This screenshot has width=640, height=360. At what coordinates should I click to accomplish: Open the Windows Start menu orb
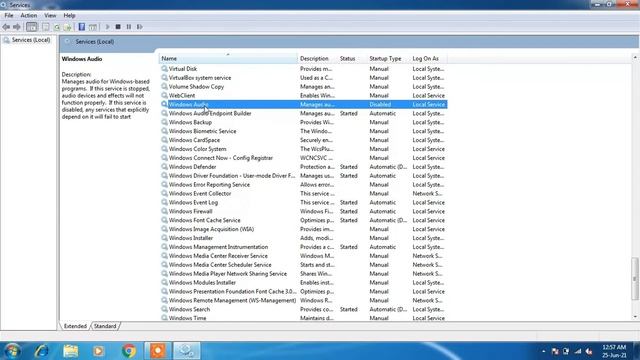(12, 351)
